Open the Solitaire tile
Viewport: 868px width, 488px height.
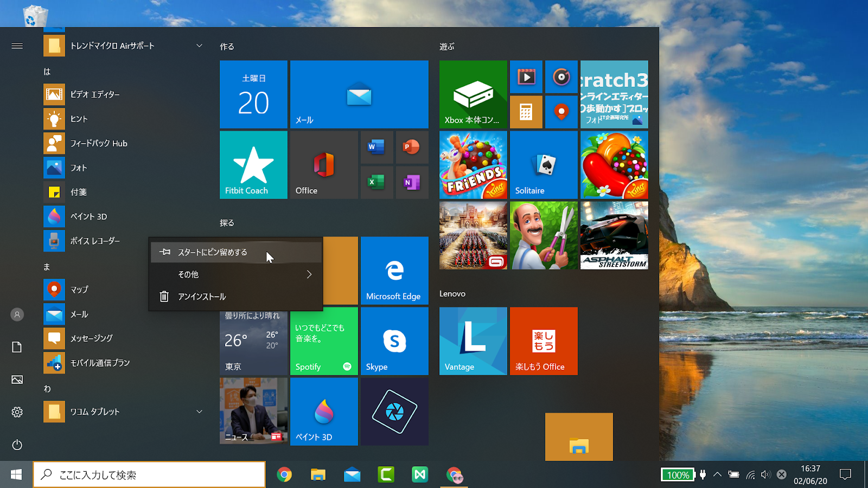tap(544, 165)
